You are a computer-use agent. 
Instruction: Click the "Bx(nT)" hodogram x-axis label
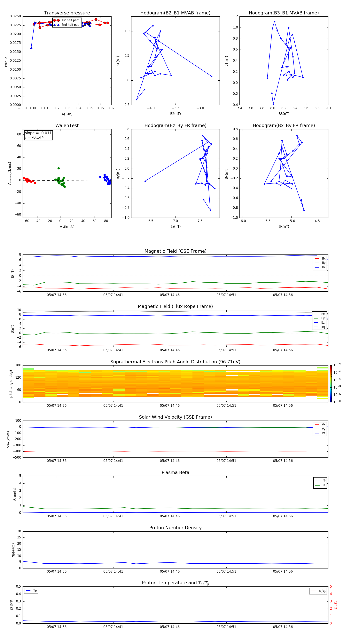284,227
